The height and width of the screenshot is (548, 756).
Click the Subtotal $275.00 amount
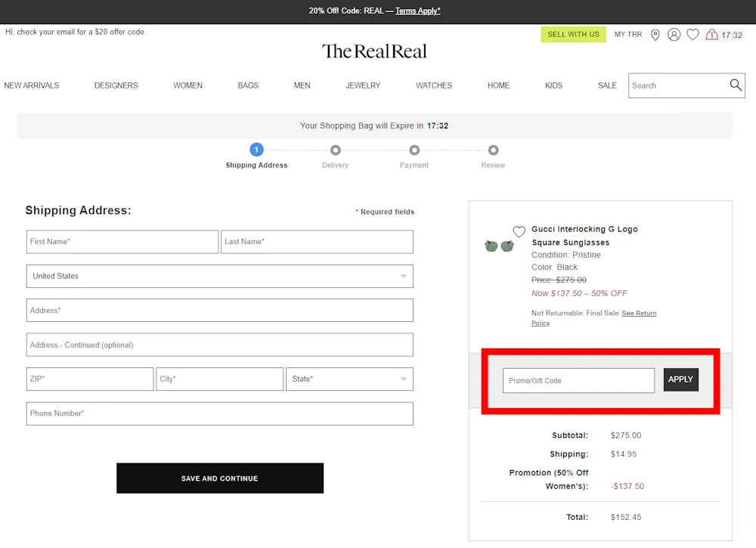tap(626, 435)
